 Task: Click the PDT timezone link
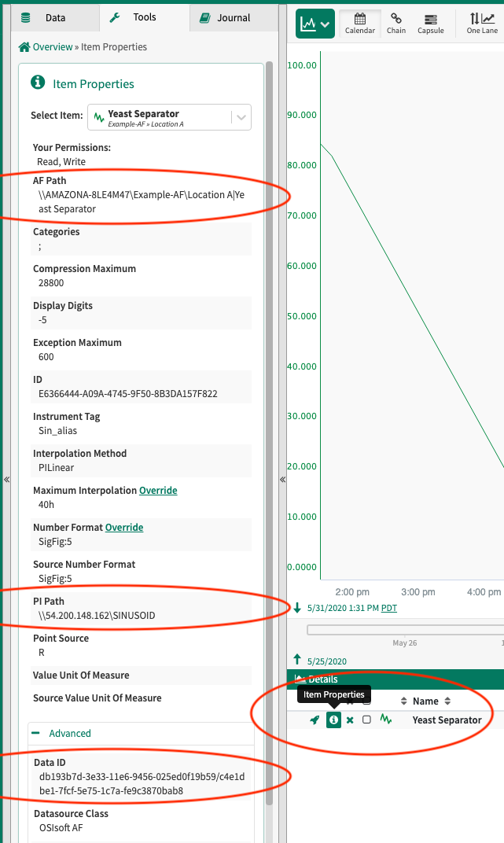[389, 608]
